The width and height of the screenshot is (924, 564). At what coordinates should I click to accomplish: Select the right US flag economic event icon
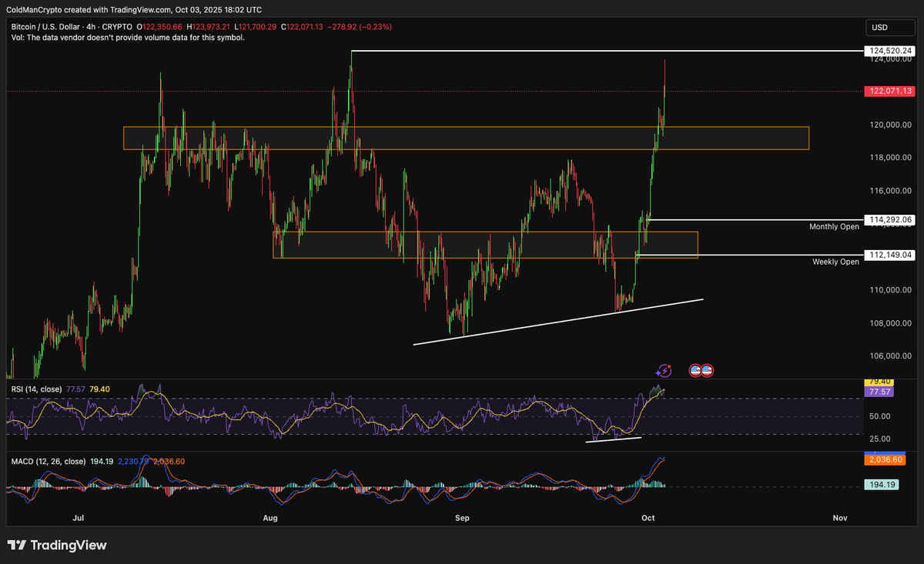[x=707, y=370]
